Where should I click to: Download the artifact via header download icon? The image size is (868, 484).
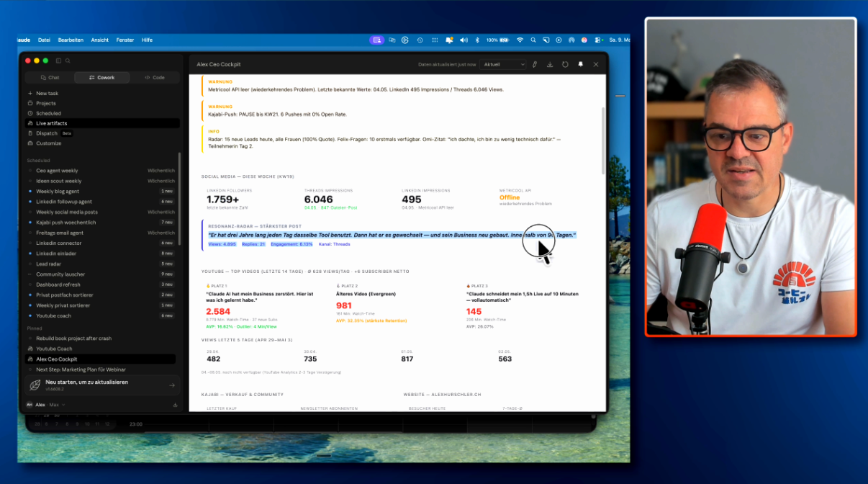pyautogui.click(x=550, y=64)
